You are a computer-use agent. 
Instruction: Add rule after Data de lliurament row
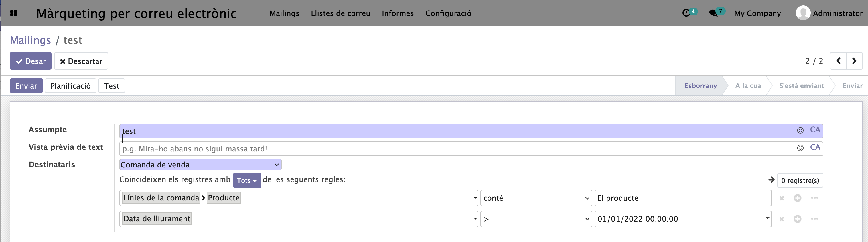(x=797, y=219)
